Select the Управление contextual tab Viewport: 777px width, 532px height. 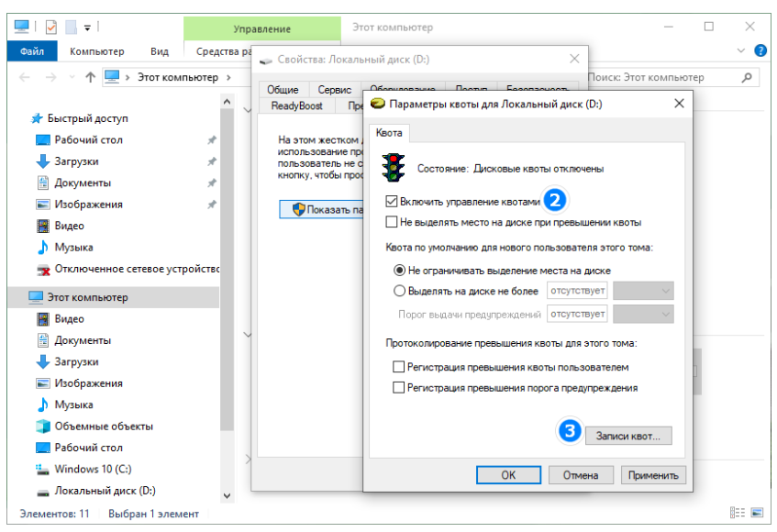pos(262,28)
